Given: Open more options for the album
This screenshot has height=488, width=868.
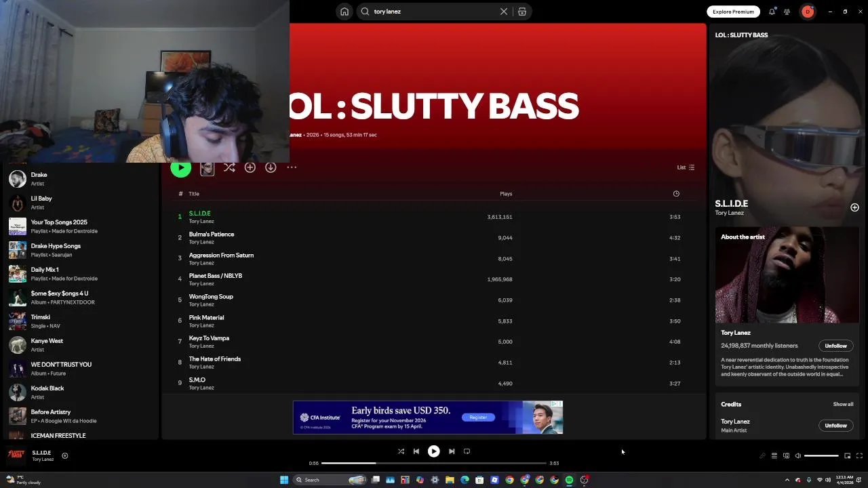Looking at the screenshot, I should pyautogui.click(x=292, y=167).
